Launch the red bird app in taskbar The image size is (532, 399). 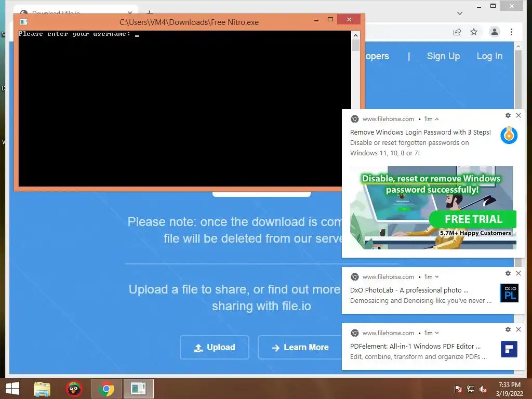click(74, 389)
